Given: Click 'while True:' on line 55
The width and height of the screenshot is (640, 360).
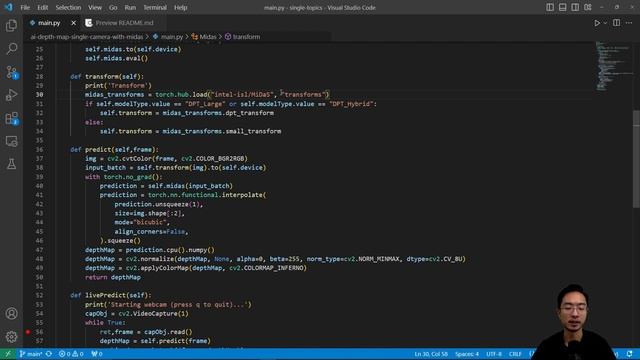Looking at the screenshot, I should [x=105, y=322].
